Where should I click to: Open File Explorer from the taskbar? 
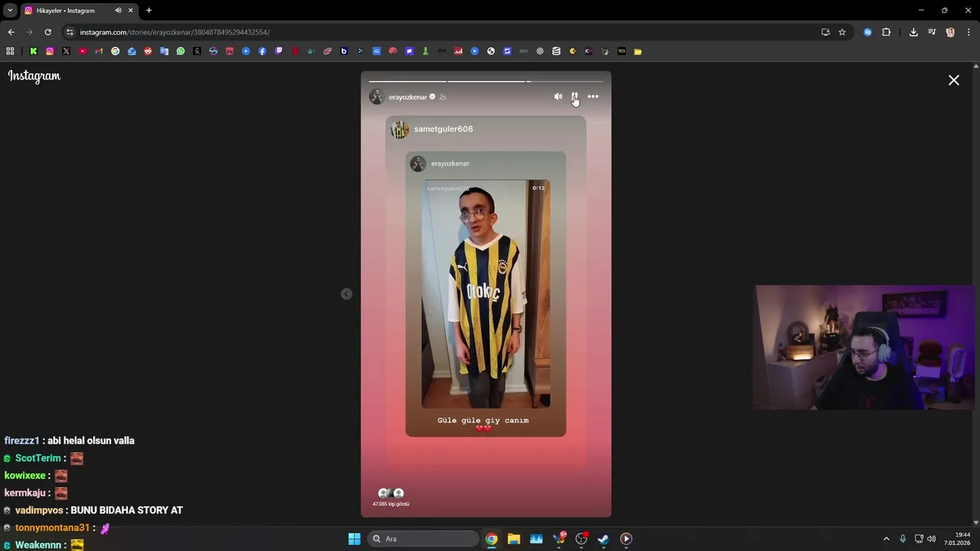514,539
